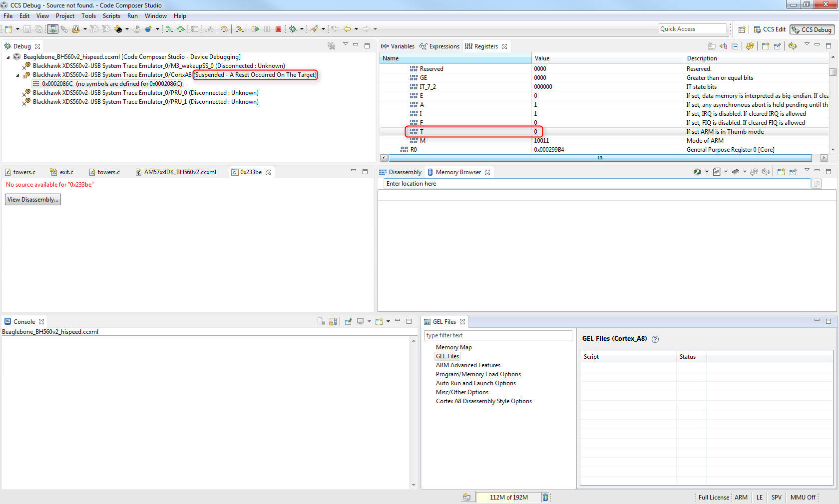Viewport: 839px width, 504px height.
Task: Click the Resume (green play) toolbar icon
Action: [255, 29]
